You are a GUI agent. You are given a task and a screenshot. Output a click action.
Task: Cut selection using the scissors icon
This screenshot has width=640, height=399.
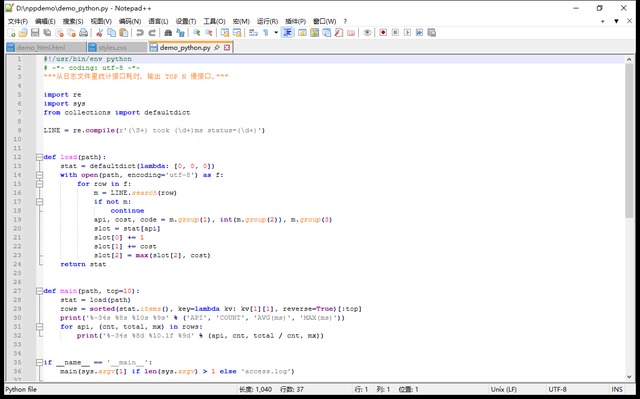pyautogui.click(x=99, y=33)
